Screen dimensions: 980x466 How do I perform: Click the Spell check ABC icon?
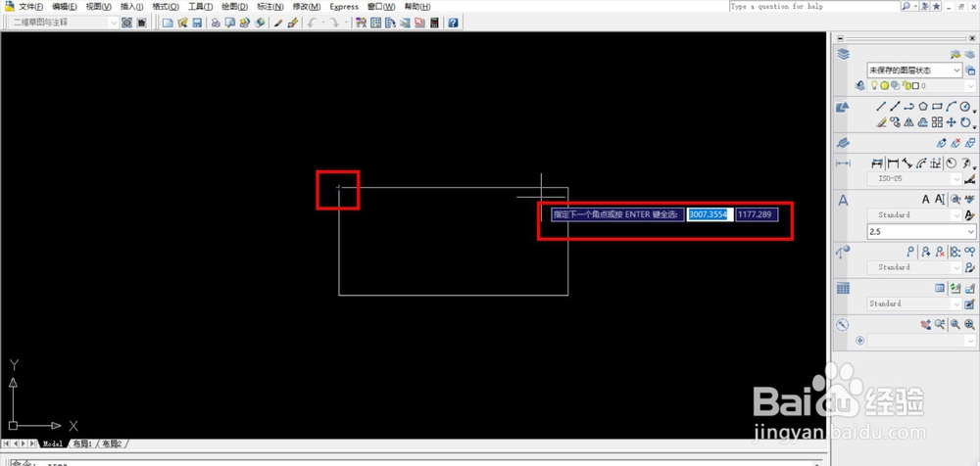pos(969,199)
